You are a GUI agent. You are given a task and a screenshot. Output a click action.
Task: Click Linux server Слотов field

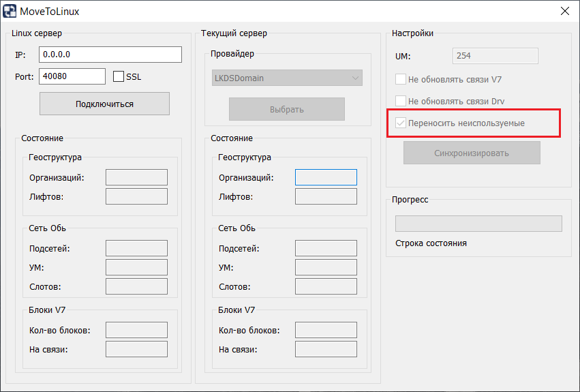click(x=136, y=286)
